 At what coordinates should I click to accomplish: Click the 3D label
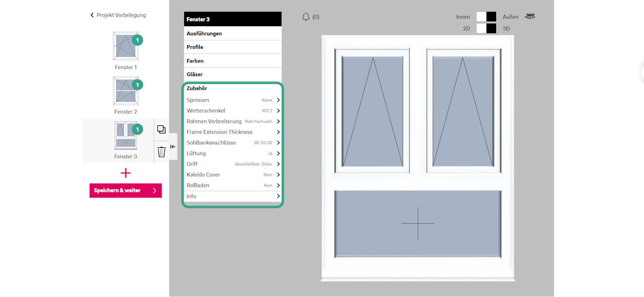pos(506,29)
